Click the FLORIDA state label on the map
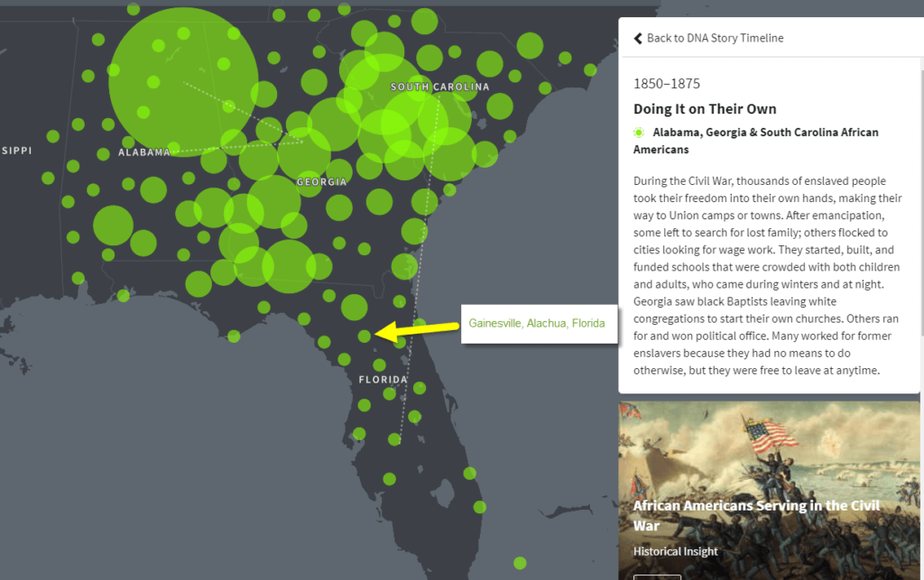The height and width of the screenshot is (580, 924). pyautogui.click(x=383, y=380)
